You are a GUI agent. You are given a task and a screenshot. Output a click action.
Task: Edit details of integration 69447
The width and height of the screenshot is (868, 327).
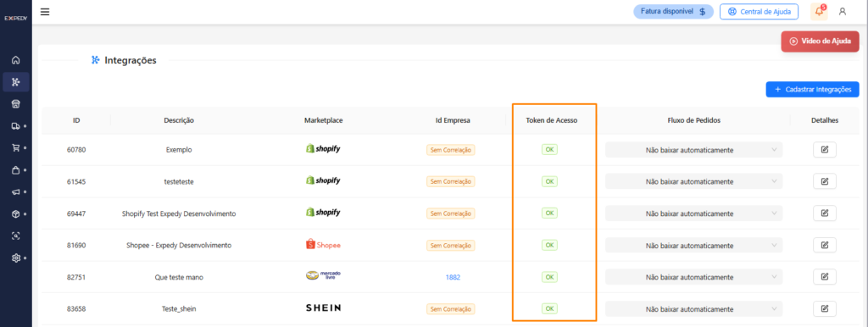click(x=824, y=213)
